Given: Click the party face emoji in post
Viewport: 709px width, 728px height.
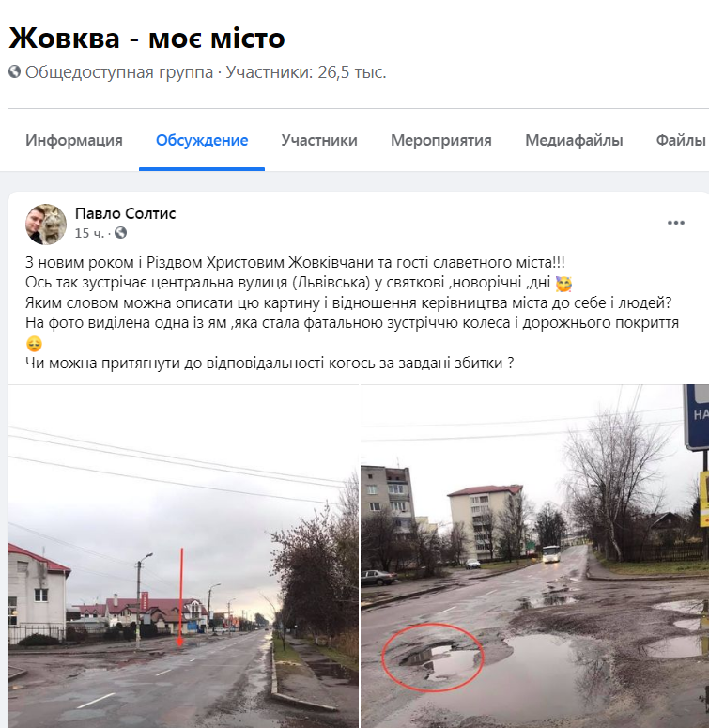Looking at the screenshot, I should point(563,283).
